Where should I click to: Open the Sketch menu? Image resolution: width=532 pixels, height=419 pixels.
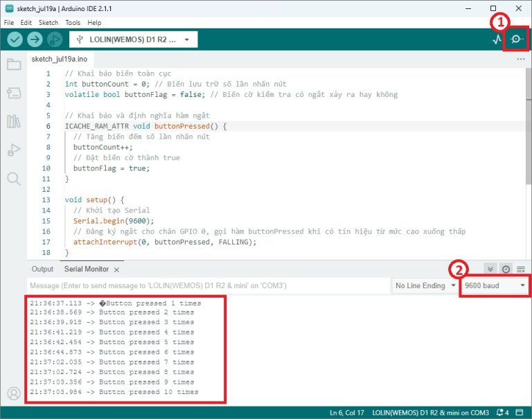pyautogui.click(x=48, y=23)
